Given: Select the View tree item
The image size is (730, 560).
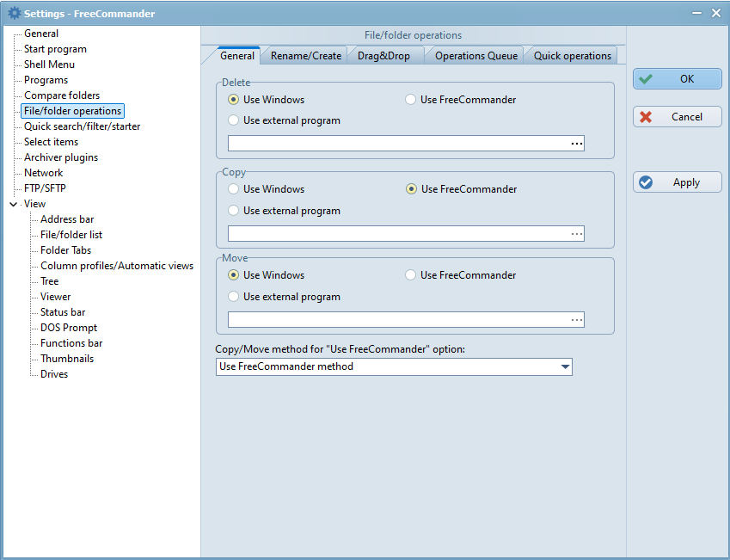Looking at the screenshot, I should (x=35, y=204).
